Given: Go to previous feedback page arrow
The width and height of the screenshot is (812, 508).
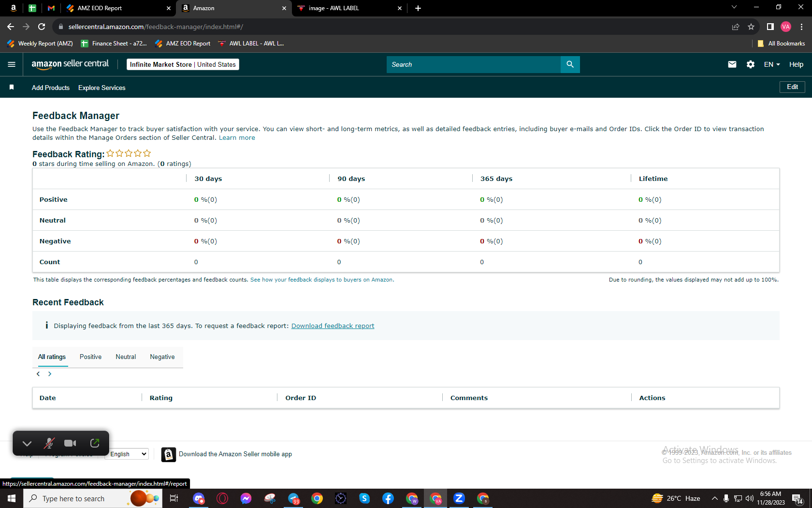Looking at the screenshot, I should point(38,374).
